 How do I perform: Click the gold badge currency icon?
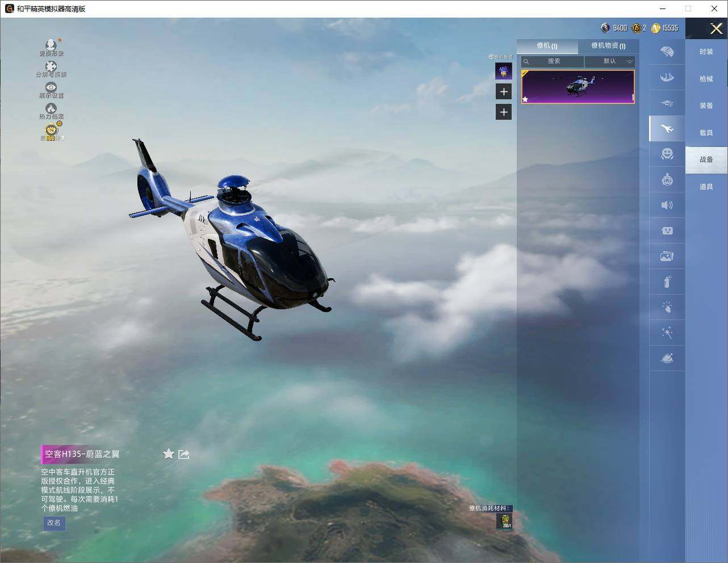click(637, 28)
